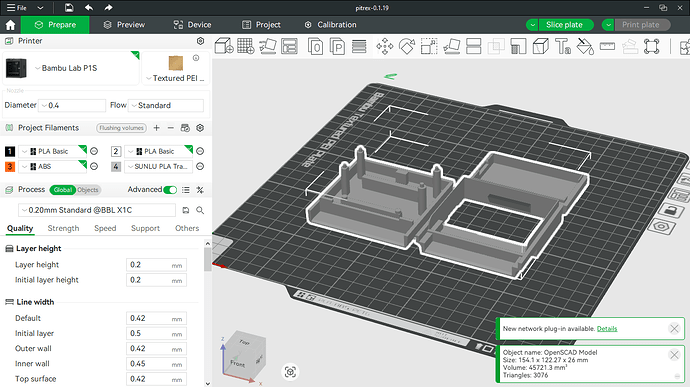
Task: Expand the nozzle Diameter 0.4 dropdown
Action: point(72,105)
